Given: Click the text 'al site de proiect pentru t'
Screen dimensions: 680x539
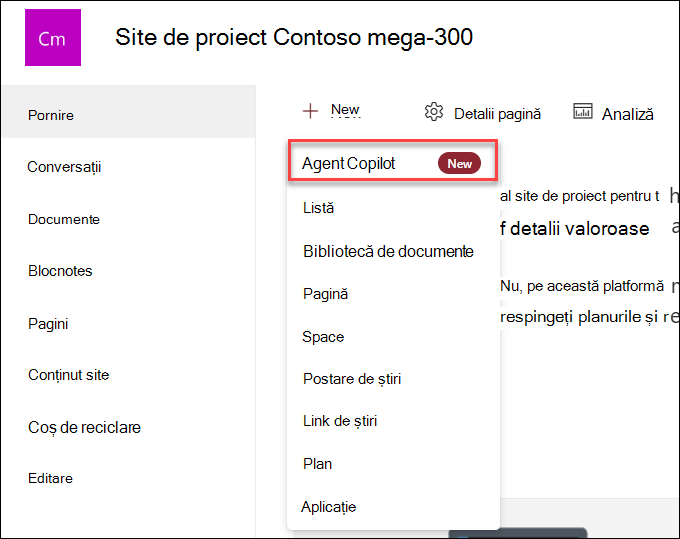Looking at the screenshot, I should pyautogui.click(x=580, y=196).
